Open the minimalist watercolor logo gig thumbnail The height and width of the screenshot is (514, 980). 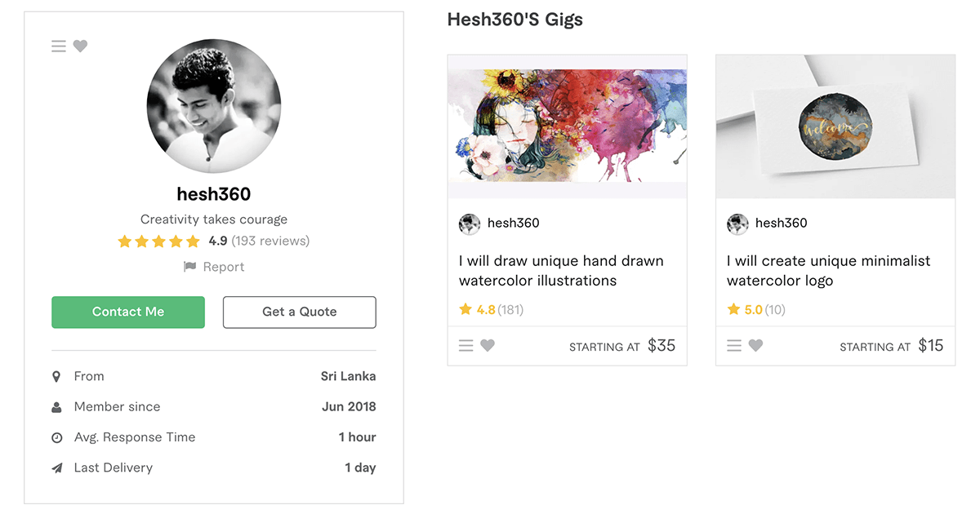pos(835,126)
